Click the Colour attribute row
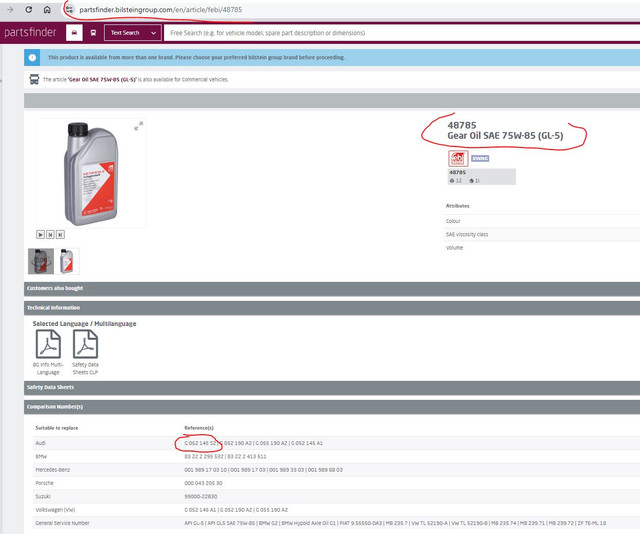 542,221
